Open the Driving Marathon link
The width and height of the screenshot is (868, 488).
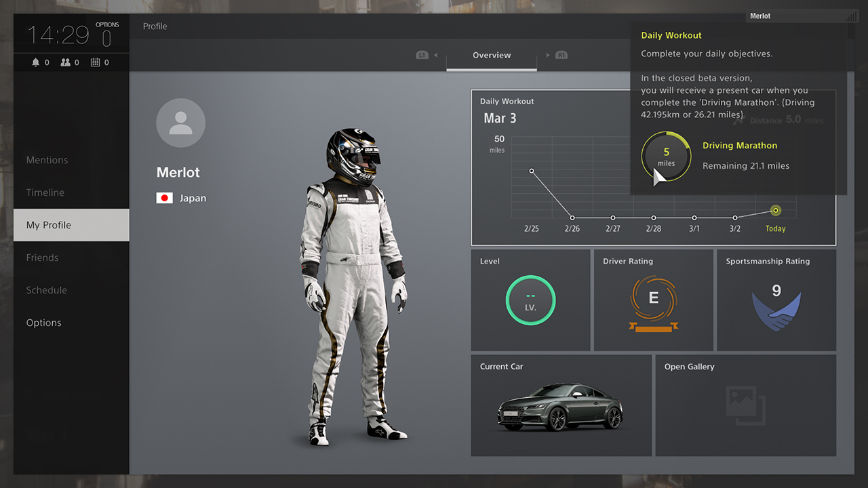click(740, 145)
